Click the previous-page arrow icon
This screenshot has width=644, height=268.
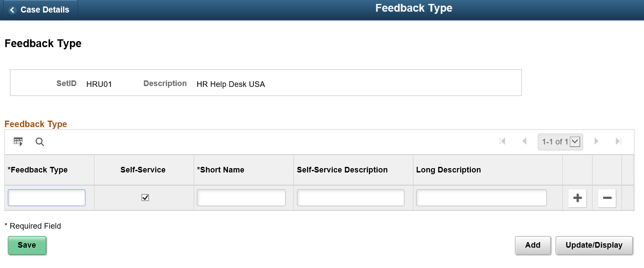[524, 141]
